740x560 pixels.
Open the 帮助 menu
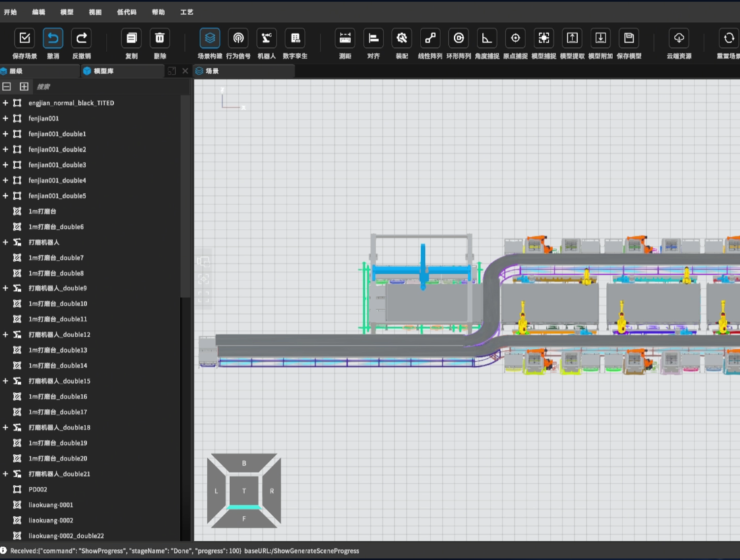click(x=158, y=12)
